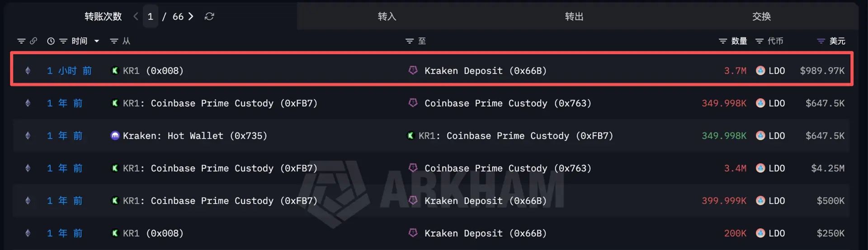The image size is (868, 250).
Task: Expand the 时间 sort dropdown arrow
Action: tap(97, 41)
